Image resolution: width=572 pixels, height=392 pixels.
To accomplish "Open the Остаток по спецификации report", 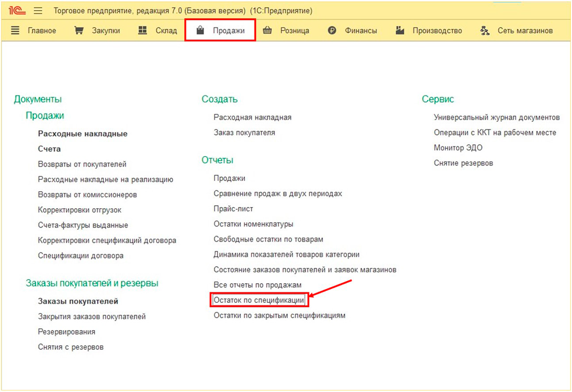I will (260, 300).
